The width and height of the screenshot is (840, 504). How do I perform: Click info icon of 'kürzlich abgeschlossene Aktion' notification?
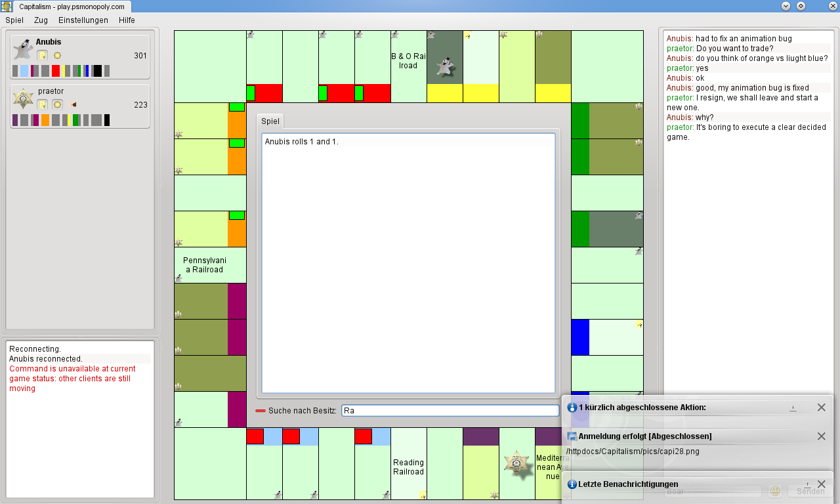pyautogui.click(x=572, y=408)
